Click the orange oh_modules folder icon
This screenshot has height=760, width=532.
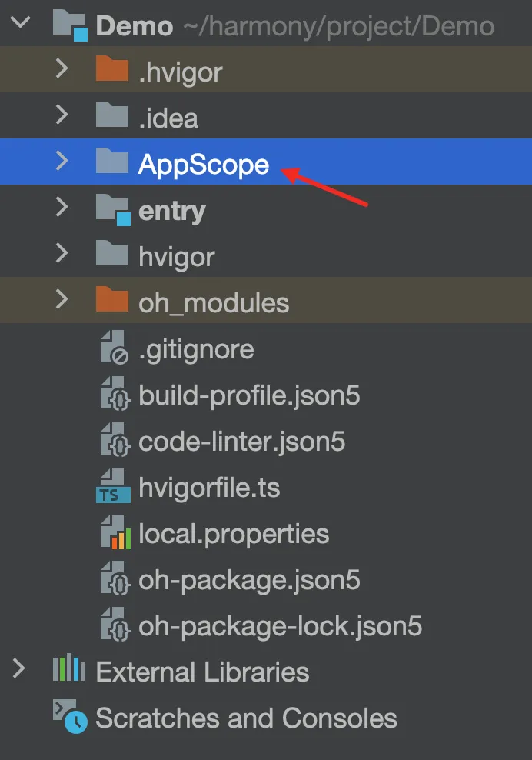(x=112, y=299)
